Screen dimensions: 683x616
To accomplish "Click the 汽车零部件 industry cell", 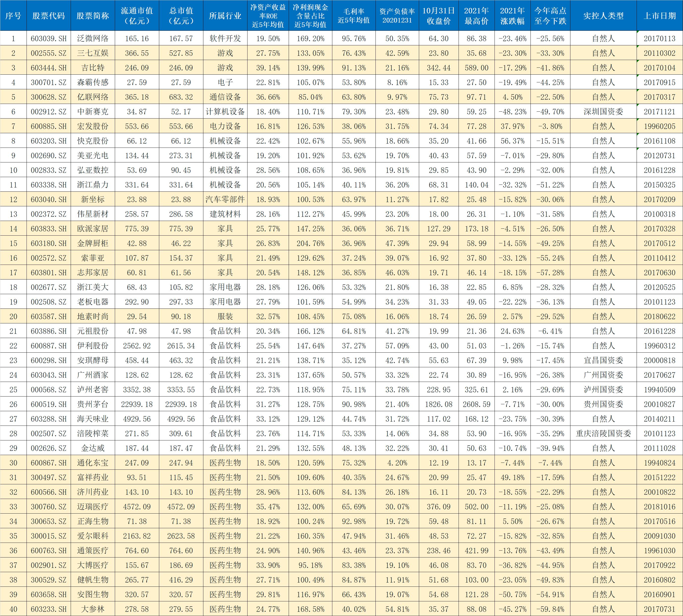I will (x=225, y=199).
